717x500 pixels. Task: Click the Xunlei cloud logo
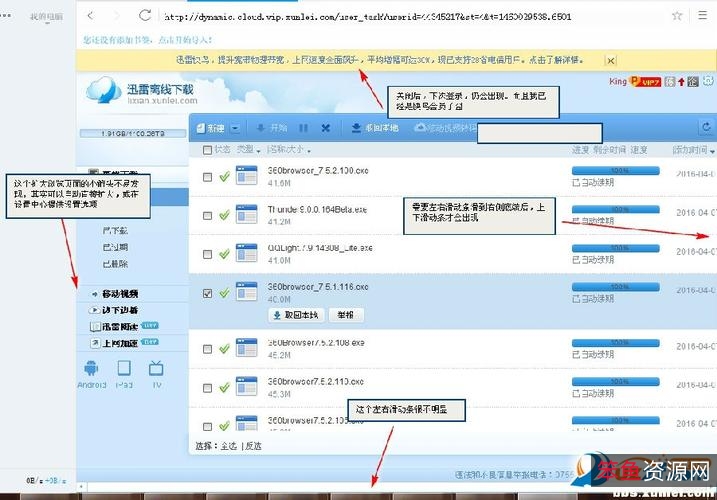tap(103, 90)
